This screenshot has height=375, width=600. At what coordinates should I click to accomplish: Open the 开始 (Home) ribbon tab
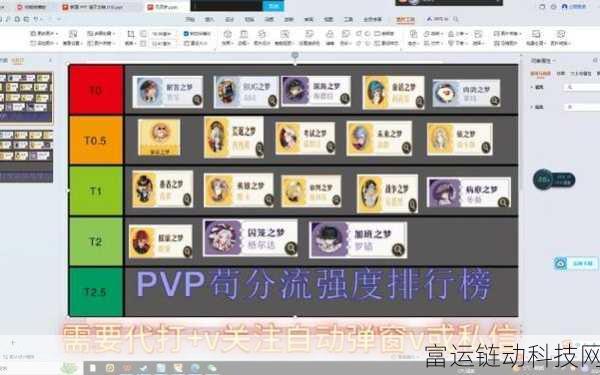pyautogui.click(x=190, y=19)
